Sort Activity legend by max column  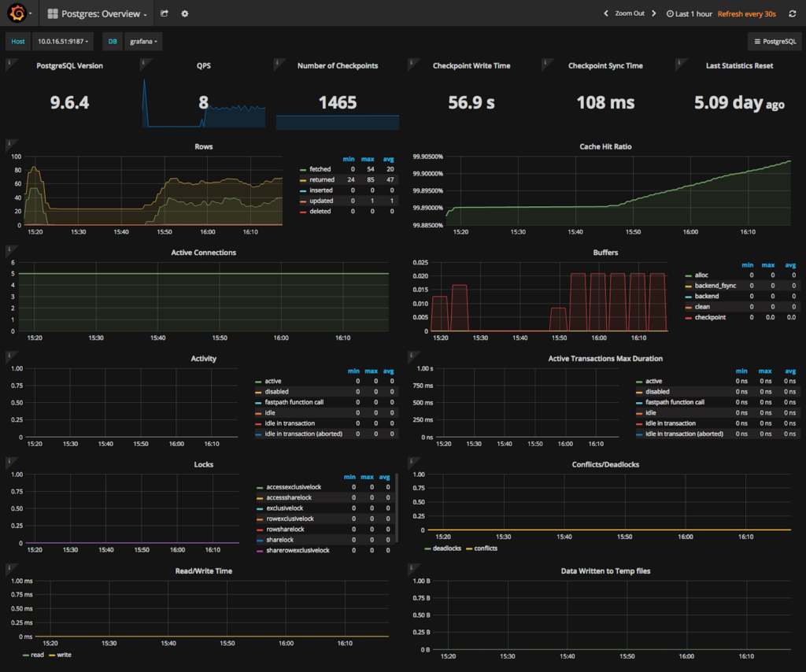pyautogui.click(x=372, y=371)
